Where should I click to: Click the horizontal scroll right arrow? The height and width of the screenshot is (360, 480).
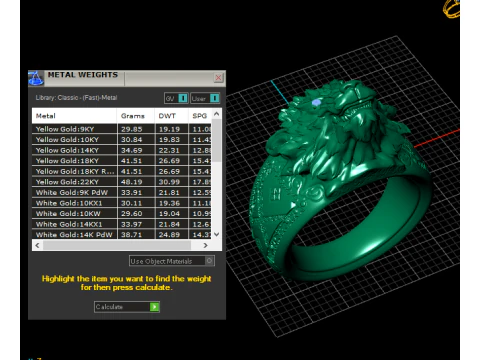click(206, 245)
